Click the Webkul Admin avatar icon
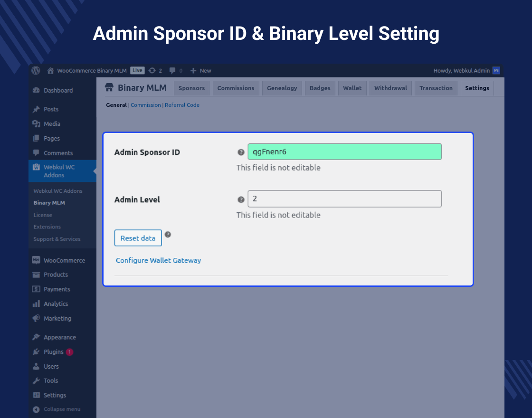The width and height of the screenshot is (532, 418). pos(496,71)
